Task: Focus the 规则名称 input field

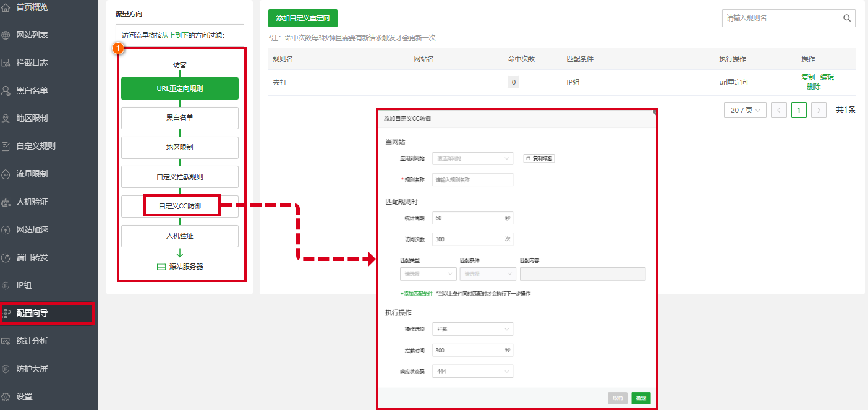Action: [x=473, y=179]
